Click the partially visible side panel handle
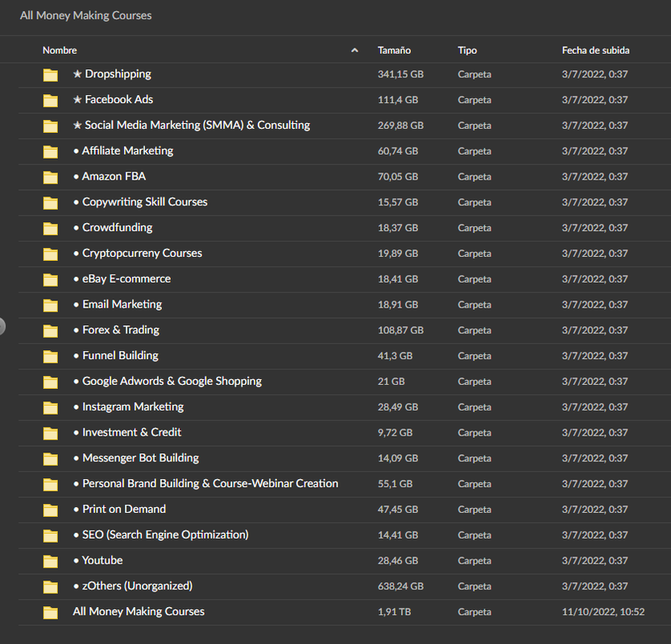This screenshot has width=671, height=644. [2, 327]
